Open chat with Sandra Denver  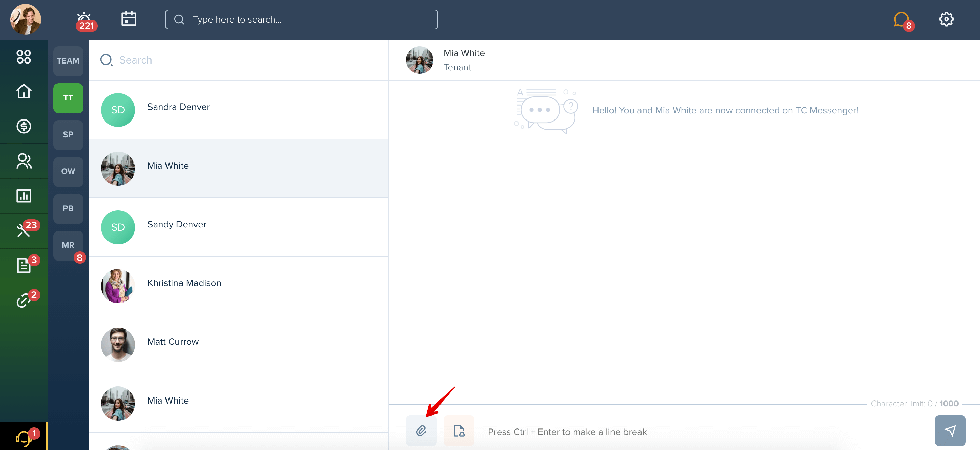239,110
